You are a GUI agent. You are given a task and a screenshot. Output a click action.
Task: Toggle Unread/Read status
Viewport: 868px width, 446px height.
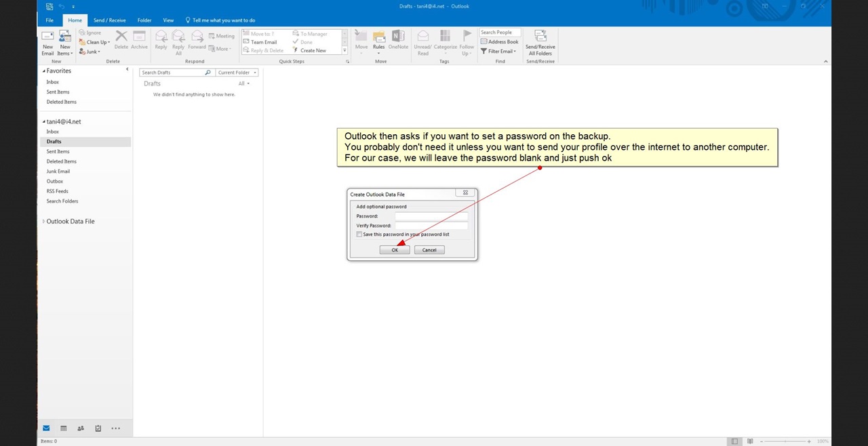pyautogui.click(x=422, y=43)
